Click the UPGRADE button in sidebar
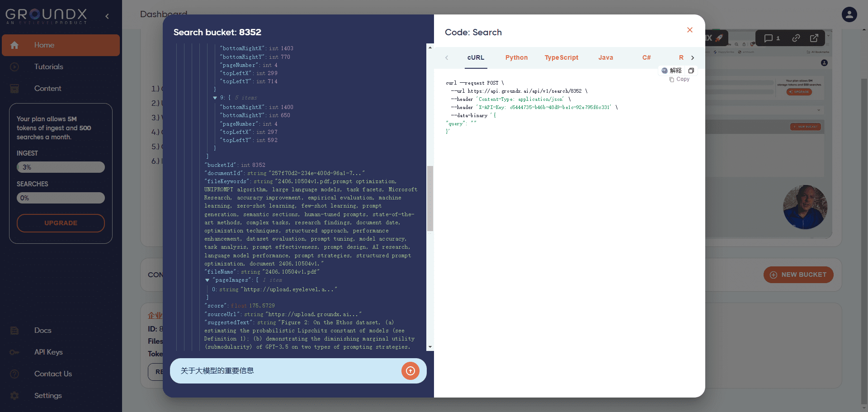This screenshot has width=868, height=412. click(x=61, y=223)
